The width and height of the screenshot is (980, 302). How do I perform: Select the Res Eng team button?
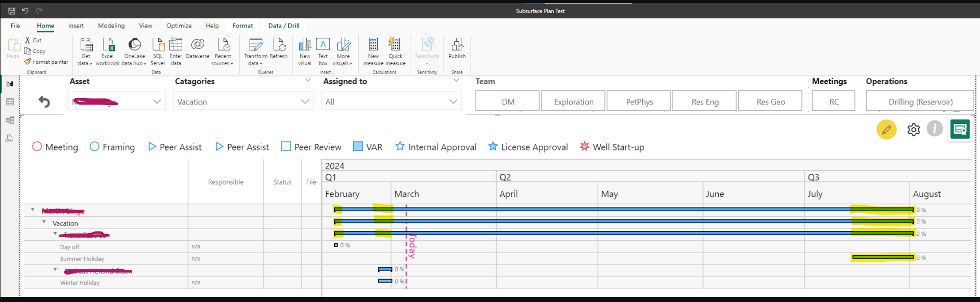(704, 101)
